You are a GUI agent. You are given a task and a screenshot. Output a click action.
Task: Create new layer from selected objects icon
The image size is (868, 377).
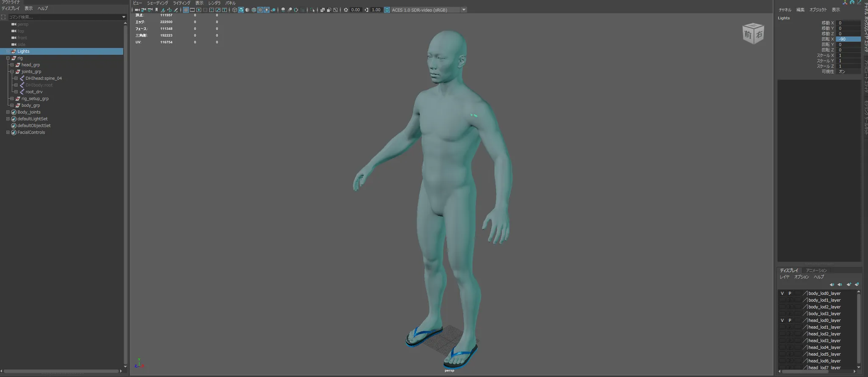(x=857, y=285)
